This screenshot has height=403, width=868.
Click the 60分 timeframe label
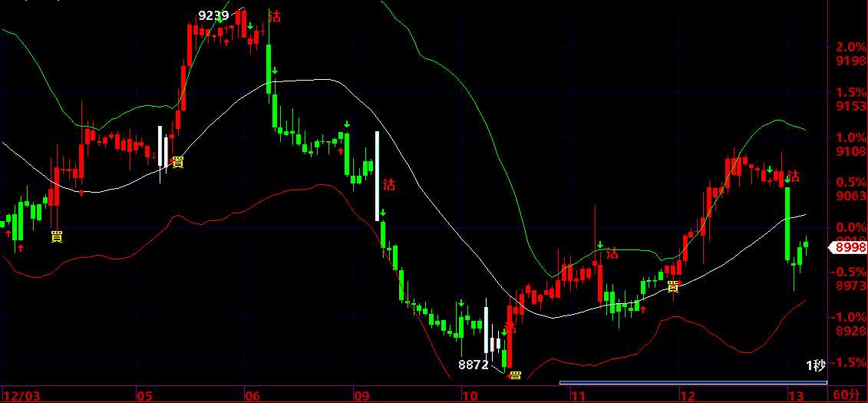point(847,395)
